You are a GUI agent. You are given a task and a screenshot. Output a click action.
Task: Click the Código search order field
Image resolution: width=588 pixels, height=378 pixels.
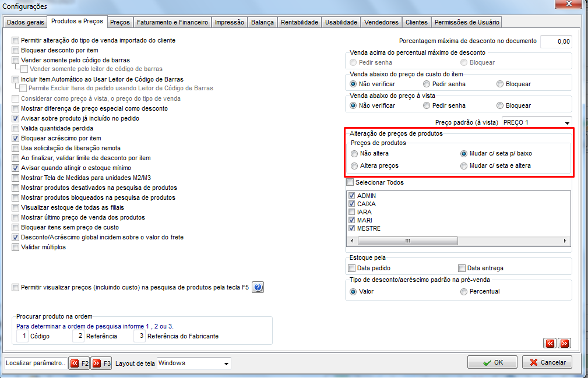[x=23, y=336]
